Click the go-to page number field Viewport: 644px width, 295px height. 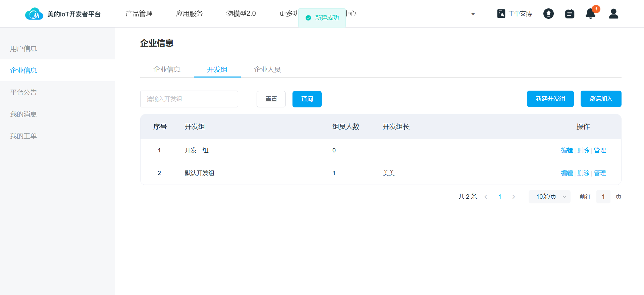point(603,197)
